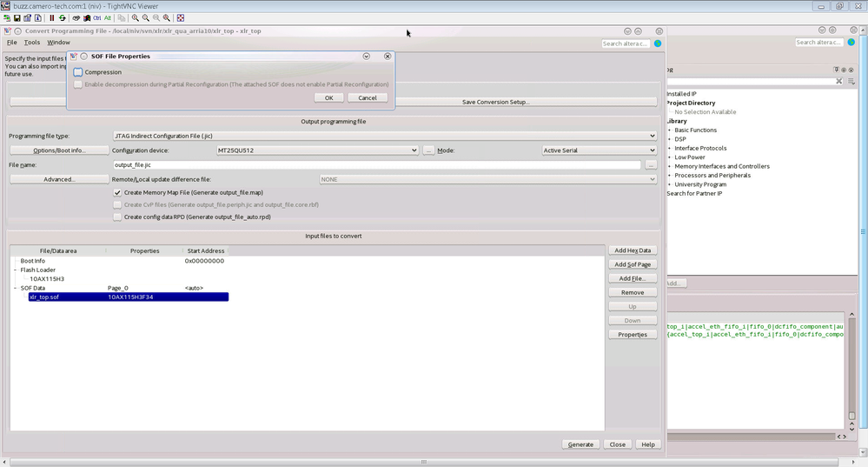The width and height of the screenshot is (868, 467).
Task: Open TightVNC connection options icon
Action: coord(27,17)
